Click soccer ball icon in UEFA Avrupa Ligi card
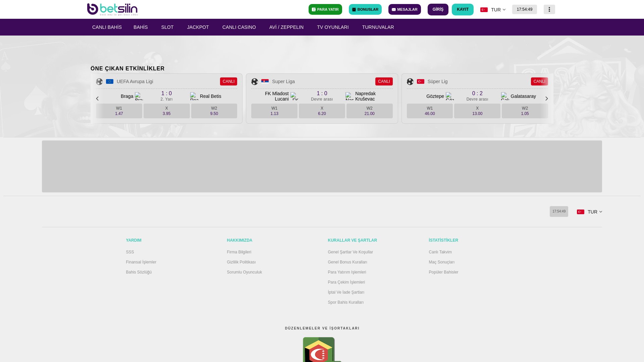 pyautogui.click(x=99, y=81)
